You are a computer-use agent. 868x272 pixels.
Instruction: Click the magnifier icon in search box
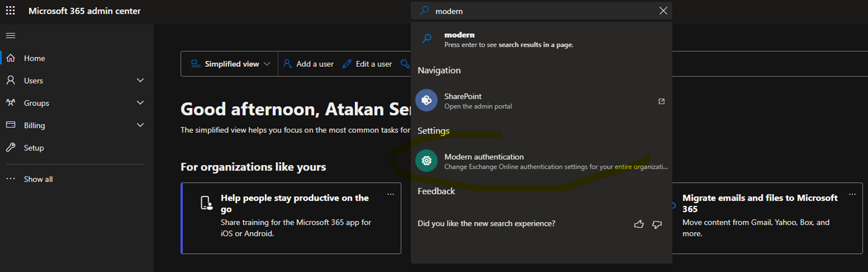pos(424,10)
